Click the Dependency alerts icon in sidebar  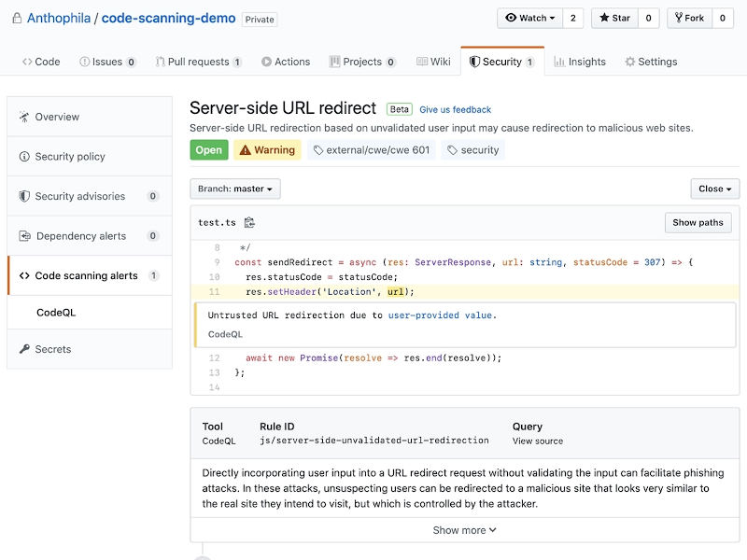click(x=25, y=236)
